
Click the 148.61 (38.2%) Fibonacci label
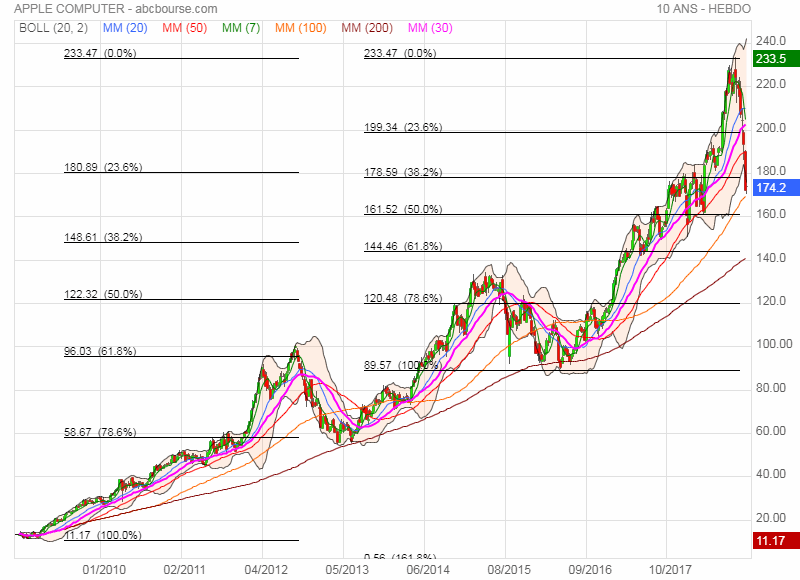pyautogui.click(x=103, y=237)
